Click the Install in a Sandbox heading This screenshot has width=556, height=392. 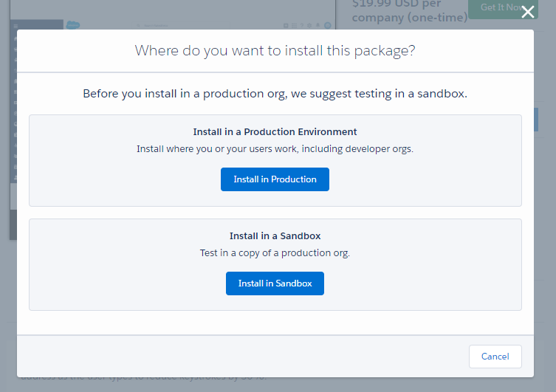click(x=275, y=236)
